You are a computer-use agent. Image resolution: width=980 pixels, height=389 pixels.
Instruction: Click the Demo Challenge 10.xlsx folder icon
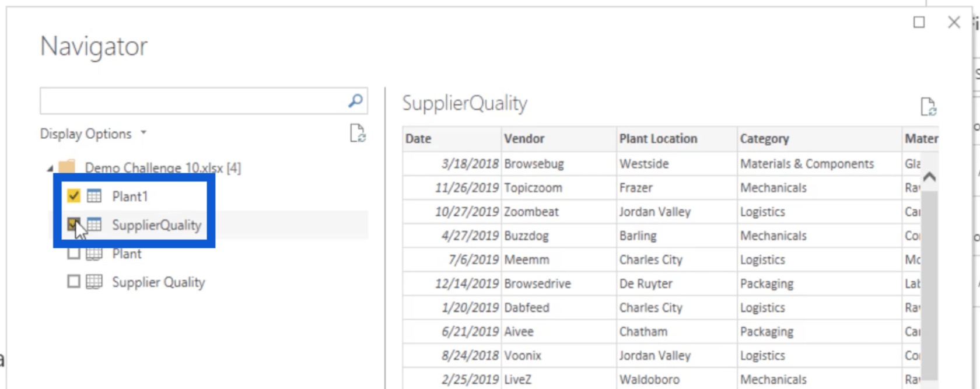click(x=67, y=167)
